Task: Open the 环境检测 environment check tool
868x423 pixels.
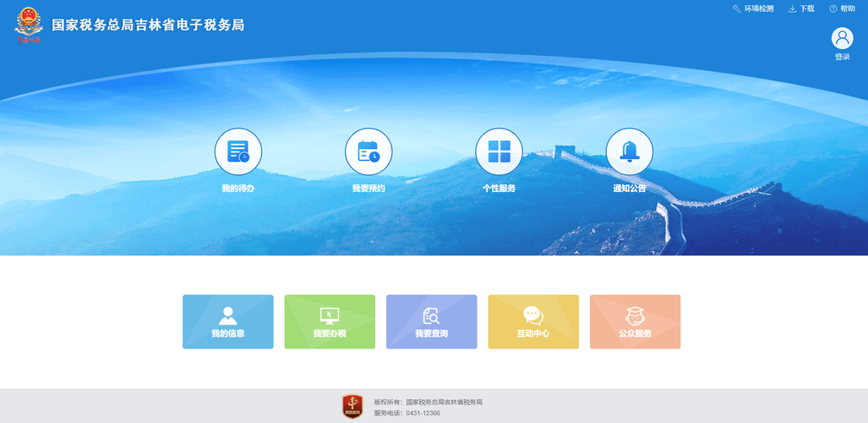Action: tap(753, 8)
